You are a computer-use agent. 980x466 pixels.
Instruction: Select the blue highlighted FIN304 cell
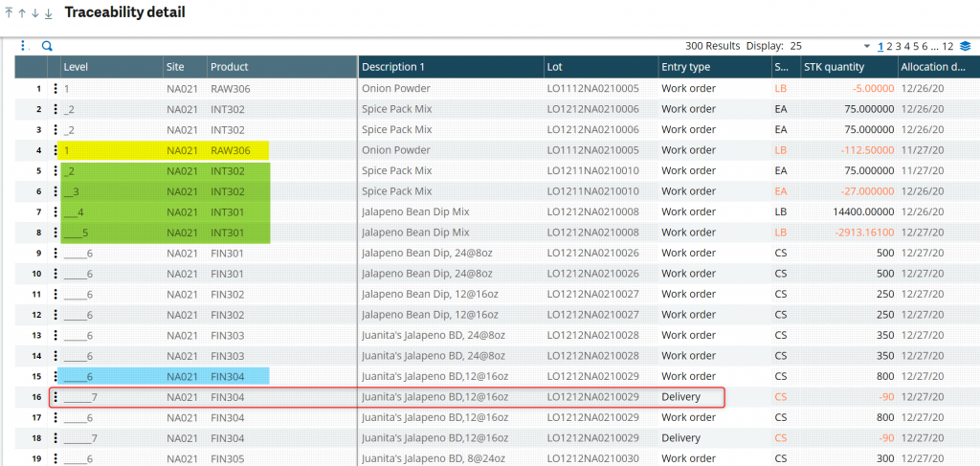(x=230, y=376)
